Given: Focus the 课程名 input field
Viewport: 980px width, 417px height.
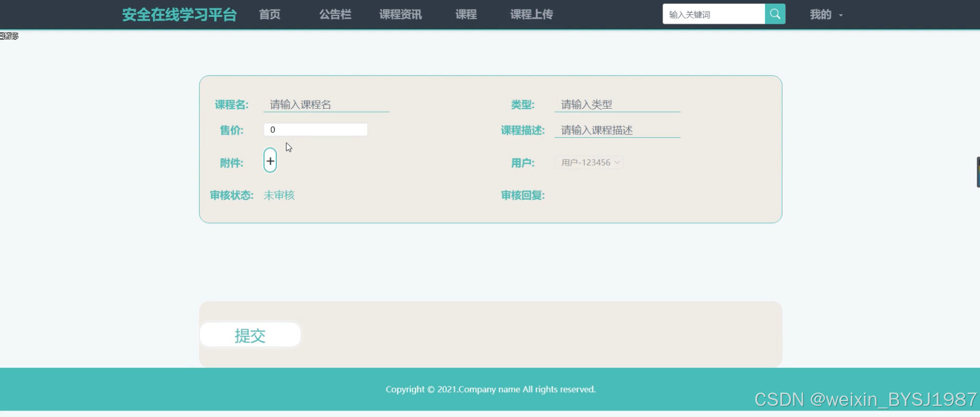Looking at the screenshot, I should point(326,104).
